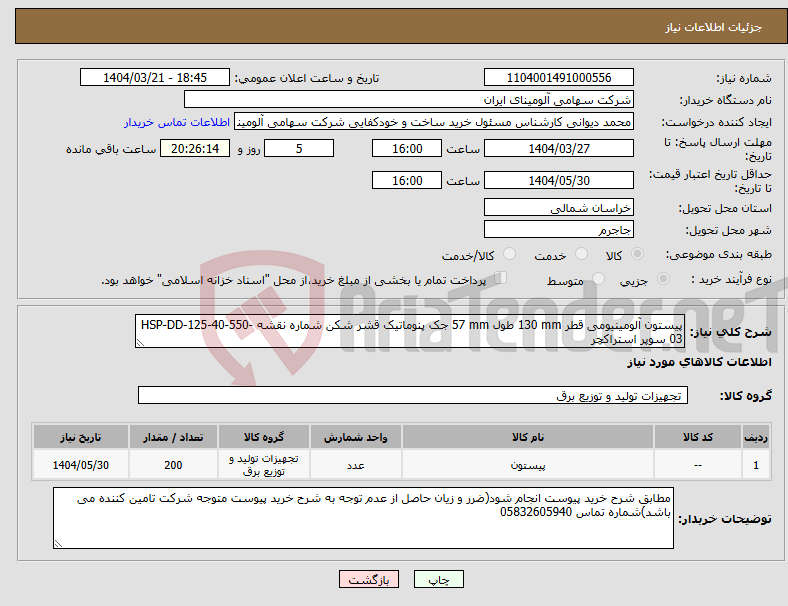
Task: Click the شماره نیاز label
Action: click(x=744, y=78)
